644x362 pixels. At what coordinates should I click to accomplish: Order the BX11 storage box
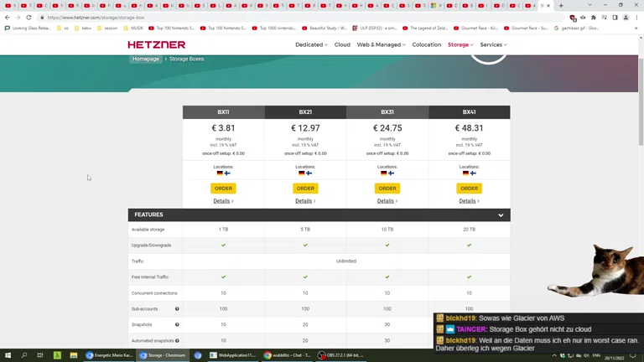tap(223, 189)
